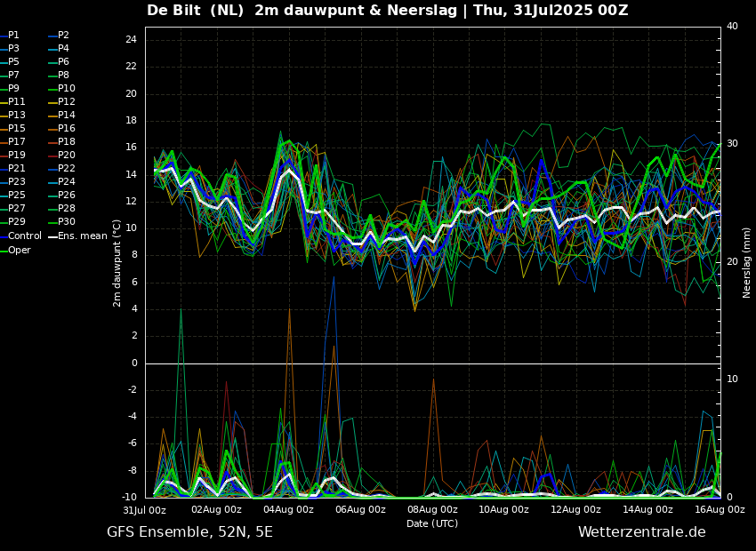Click the 02Aug 00z date label

coord(216,509)
